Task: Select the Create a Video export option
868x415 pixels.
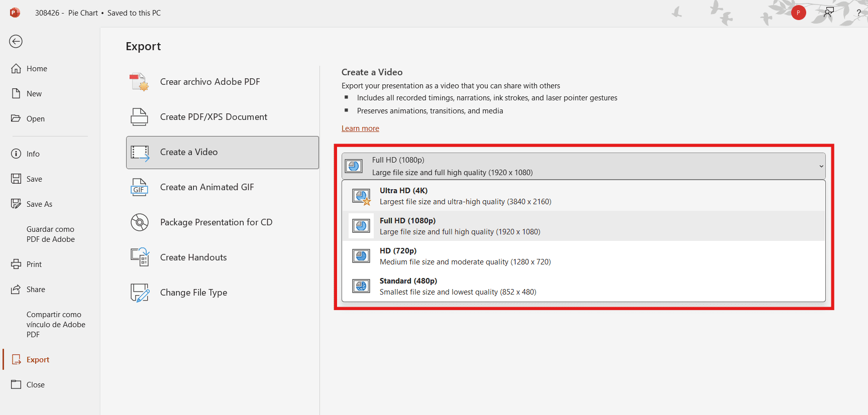Action: point(222,152)
